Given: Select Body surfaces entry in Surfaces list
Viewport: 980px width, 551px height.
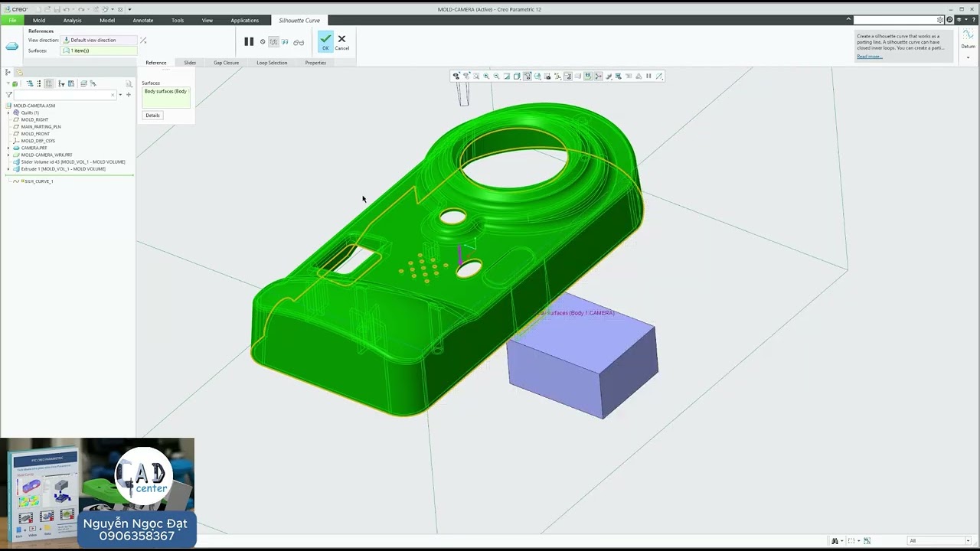Looking at the screenshot, I should click(165, 91).
